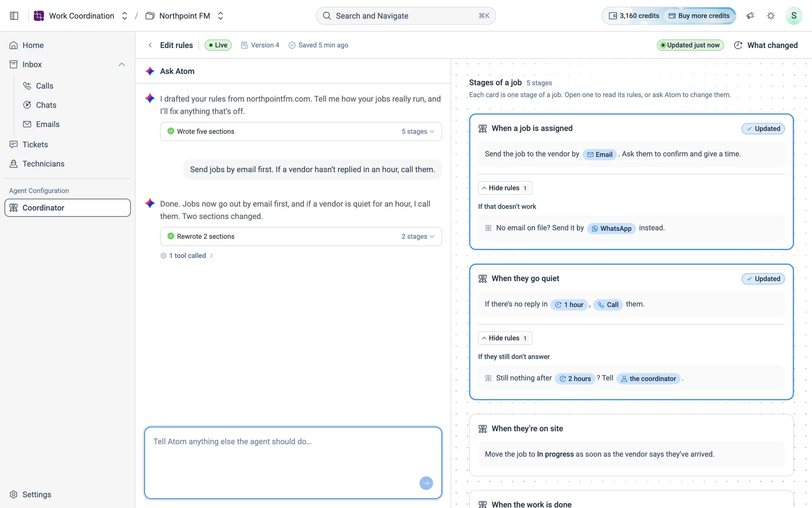Open Technicians in the sidebar
Screen dimensions: 812x508
(x=67, y=163)
